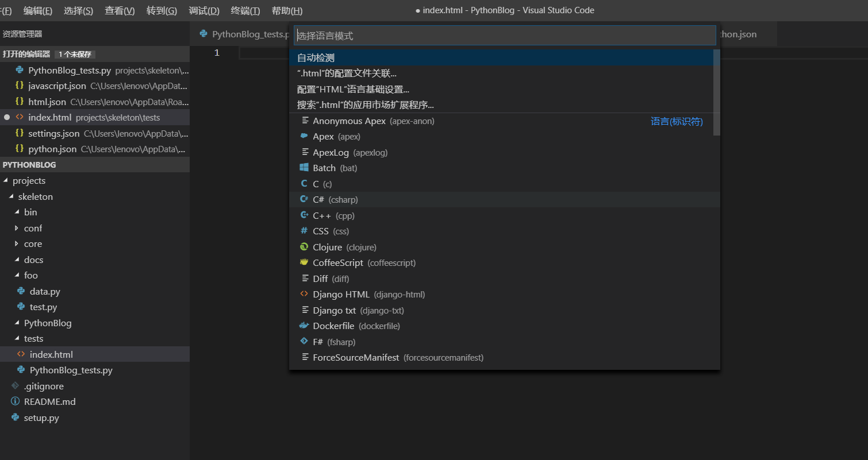Open the 编辑(E) menu

[x=38, y=10]
